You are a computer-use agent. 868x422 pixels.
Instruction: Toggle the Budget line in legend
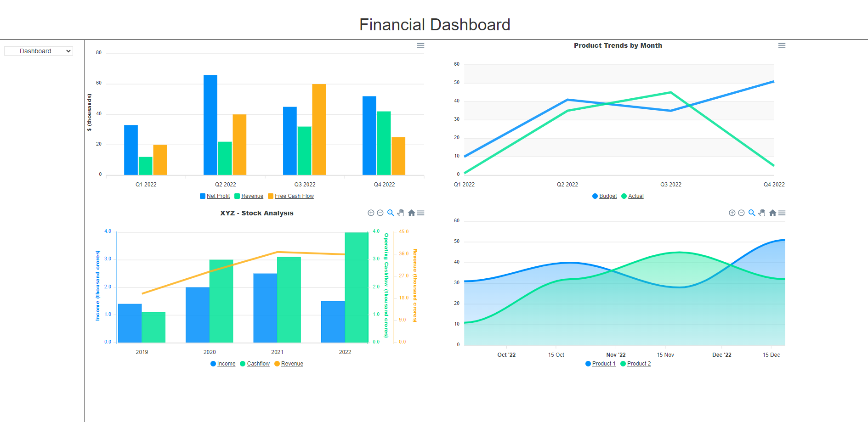(x=604, y=196)
